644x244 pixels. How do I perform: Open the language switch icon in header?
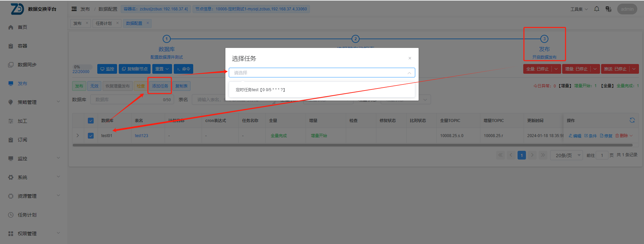[x=608, y=9]
